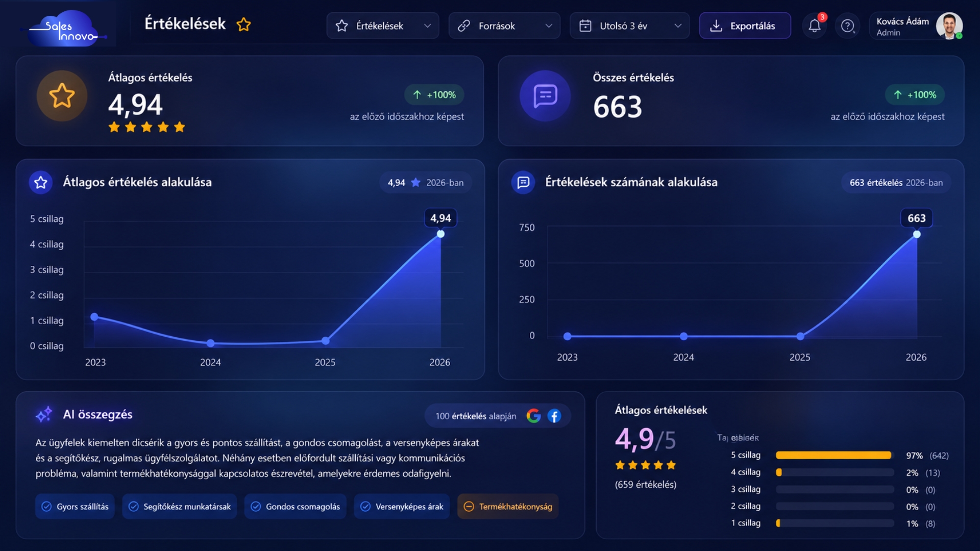
Task: Click the 3 csillag rating bar
Action: coord(835,489)
